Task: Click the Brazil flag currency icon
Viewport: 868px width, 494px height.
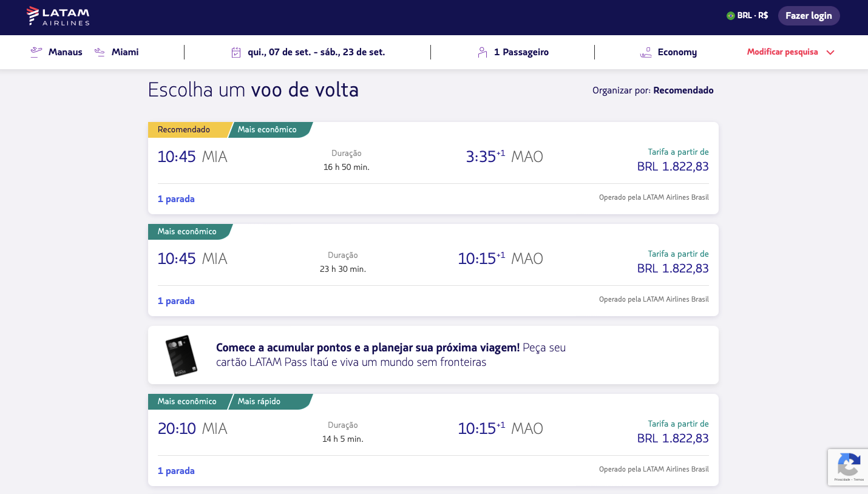Action: [731, 16]
